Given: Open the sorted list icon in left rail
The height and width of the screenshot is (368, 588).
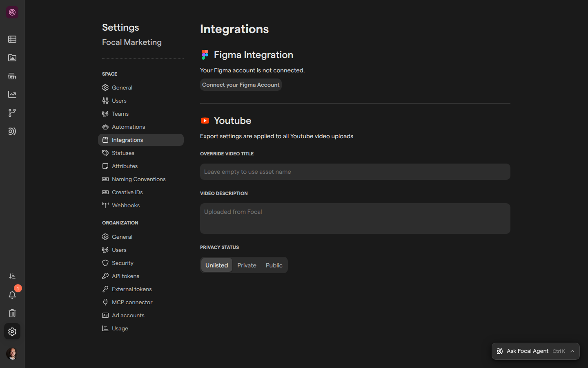Looking at the screenshot, I should [x=12, y=276].
